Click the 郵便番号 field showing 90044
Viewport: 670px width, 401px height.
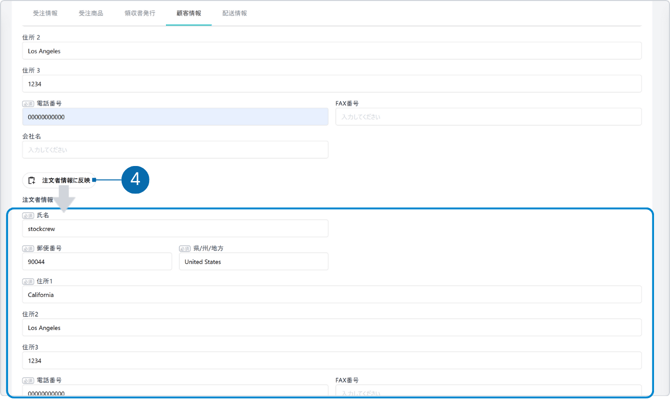click(97, 262)
